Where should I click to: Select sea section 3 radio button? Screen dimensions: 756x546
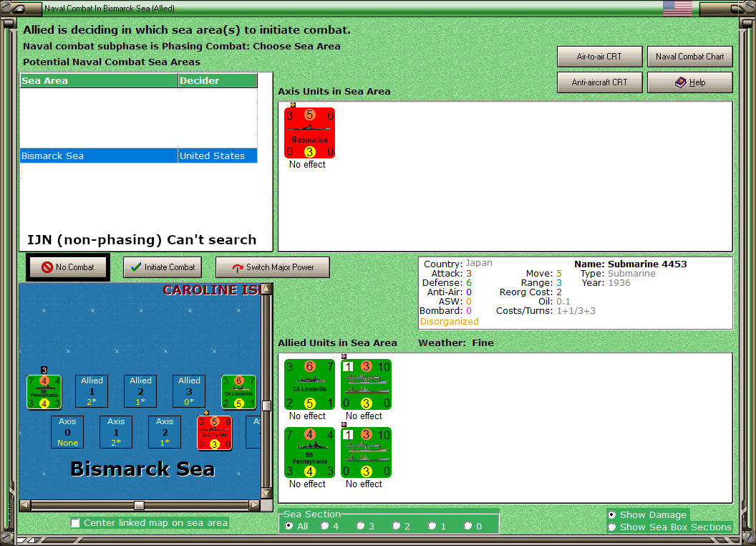tap(360, 526)
